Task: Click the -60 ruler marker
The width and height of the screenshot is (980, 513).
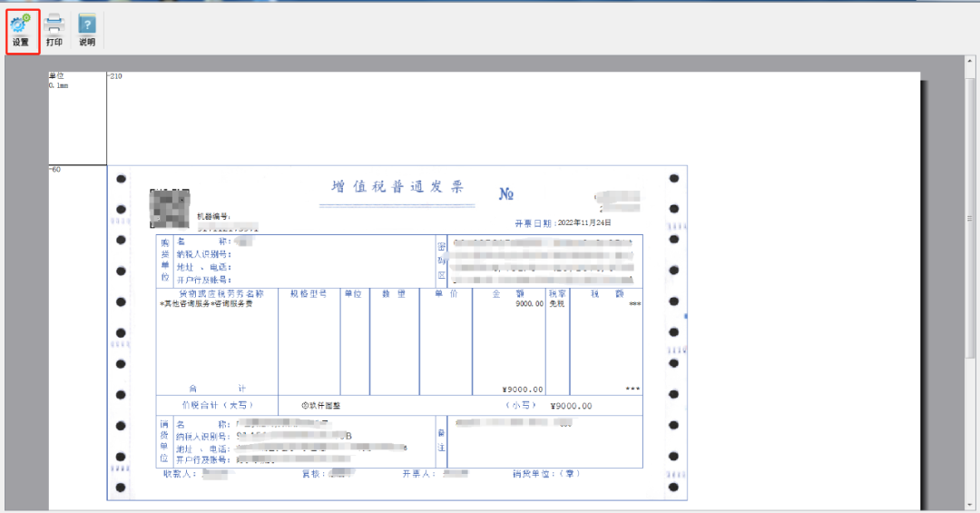Action: point(55,170)
